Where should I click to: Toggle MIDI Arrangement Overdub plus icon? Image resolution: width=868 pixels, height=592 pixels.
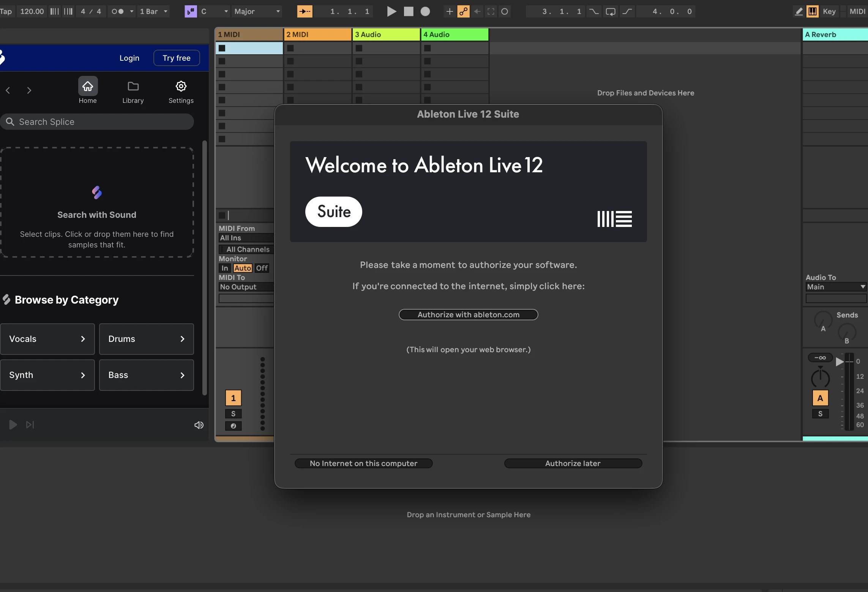pos(450,11)
